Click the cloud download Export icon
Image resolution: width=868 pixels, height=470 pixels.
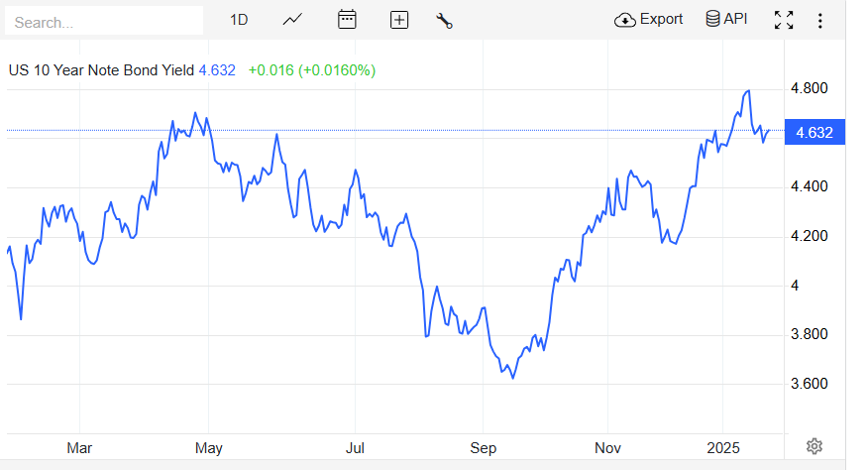click(x=625, y=21)
